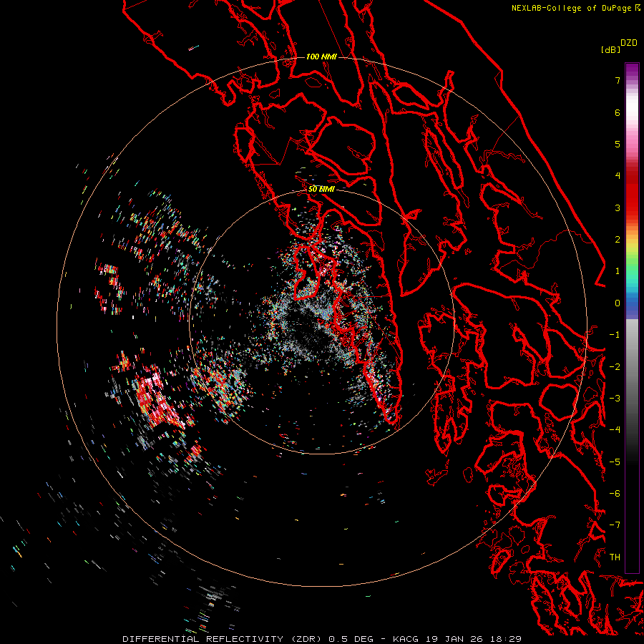Image resolution: width=644 pixels, height=644 pixels.
Task: Select the -3 dB scale value
Action: point(615,399)
